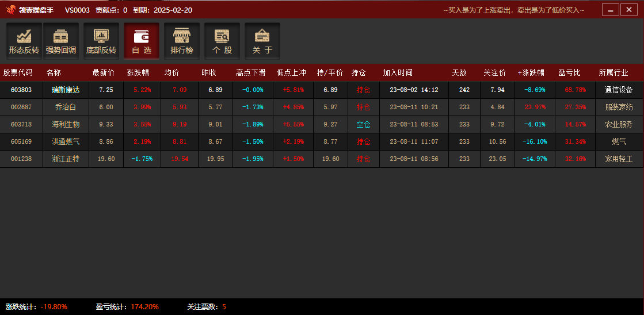Sort by 加入时间 column header

pos(398,73)
